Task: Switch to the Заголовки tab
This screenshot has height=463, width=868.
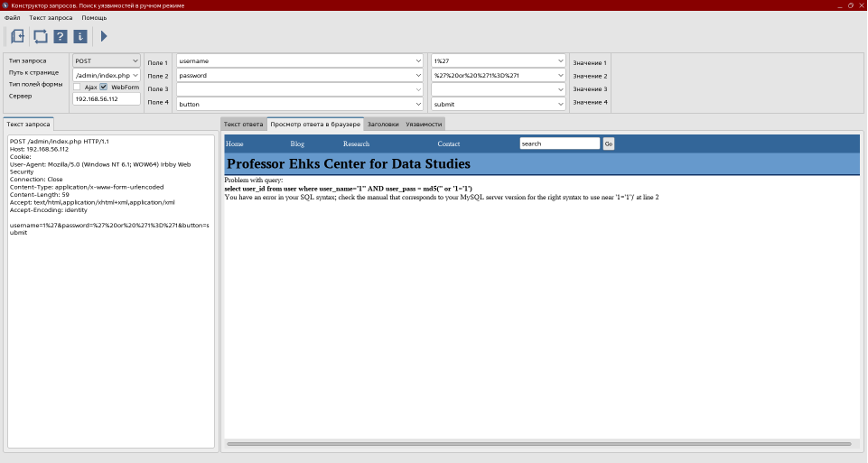Action: 383,124
